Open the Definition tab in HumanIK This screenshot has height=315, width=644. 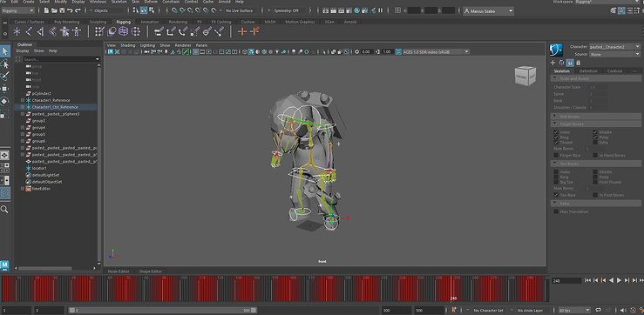588,71
